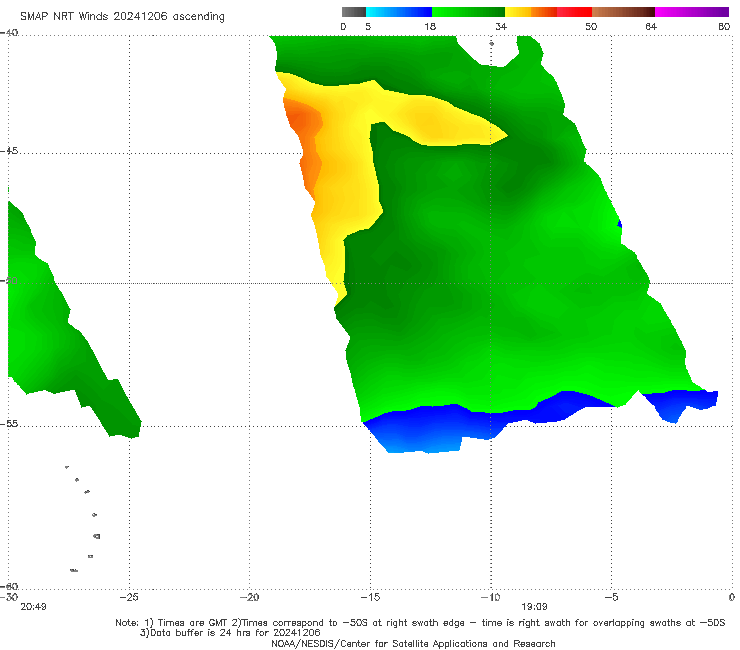
Task: Click the green segment of the colorbar
Action: tap(468, 12)
